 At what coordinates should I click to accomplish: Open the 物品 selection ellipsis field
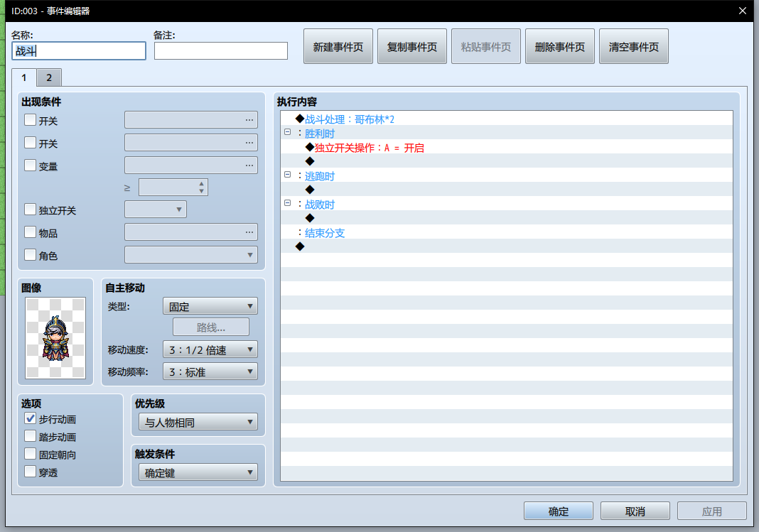(x=190, y=232)
